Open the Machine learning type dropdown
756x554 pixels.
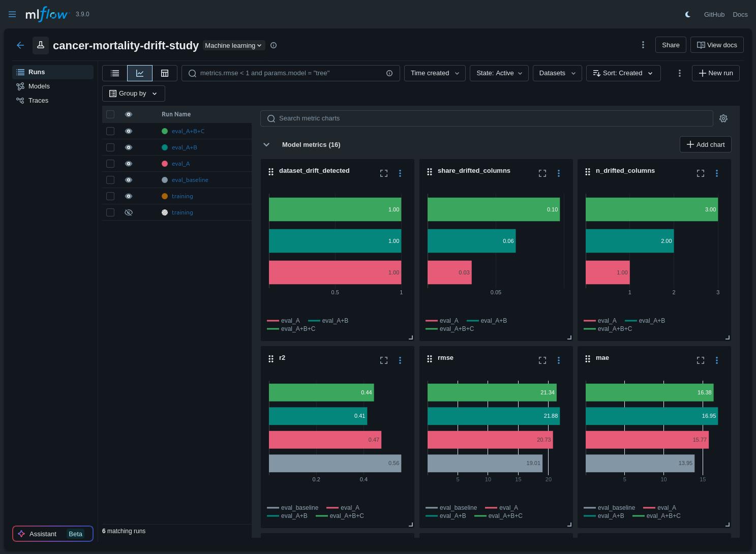click(234, 45)
